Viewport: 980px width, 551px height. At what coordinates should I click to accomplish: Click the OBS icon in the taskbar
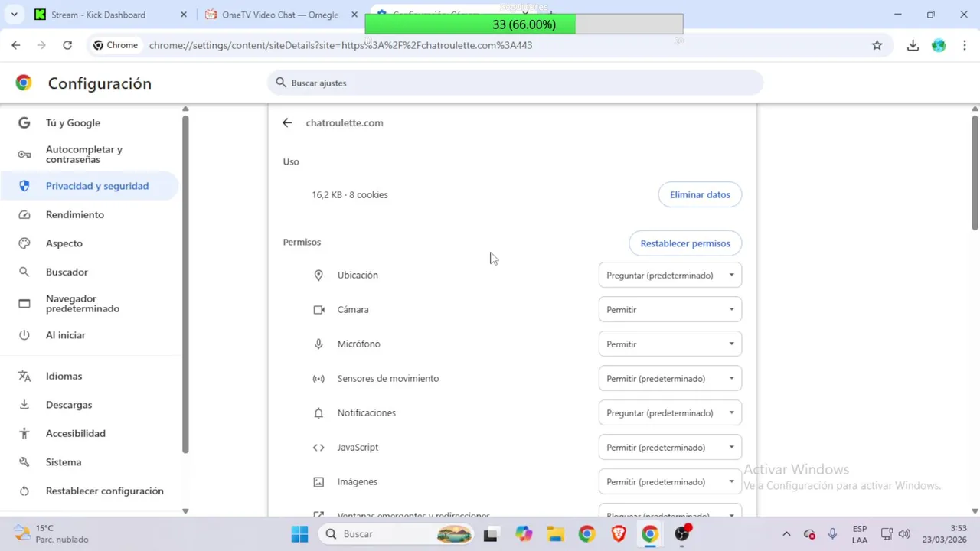tap(681, 534)
